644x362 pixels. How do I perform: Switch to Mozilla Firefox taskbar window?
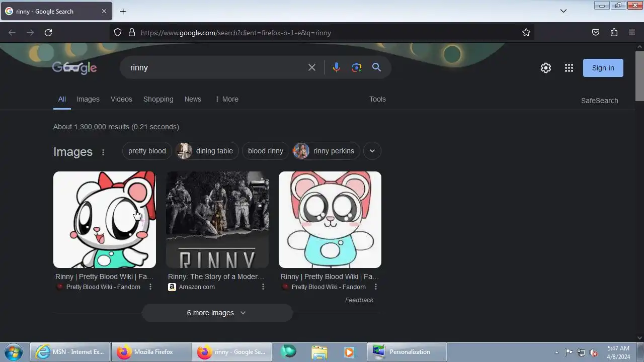pyautogui.click(x=151, y=352)
